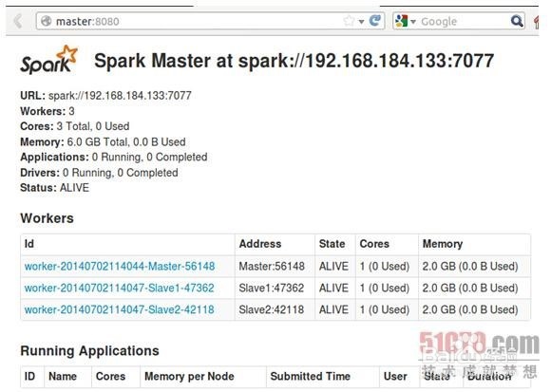
Task: Click the Running Applications heading
Action: [89, 350]
